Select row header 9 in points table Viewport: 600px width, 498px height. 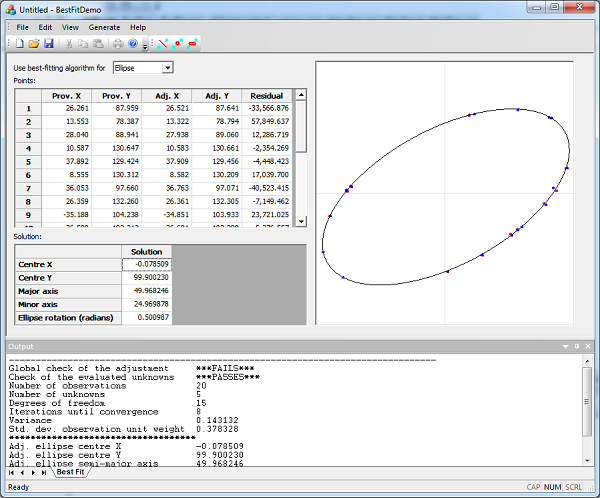coord(28,215)
